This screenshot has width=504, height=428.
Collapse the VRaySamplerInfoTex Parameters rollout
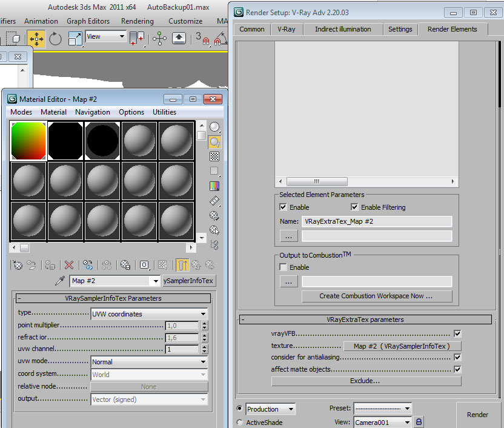(x=113, y=298)
